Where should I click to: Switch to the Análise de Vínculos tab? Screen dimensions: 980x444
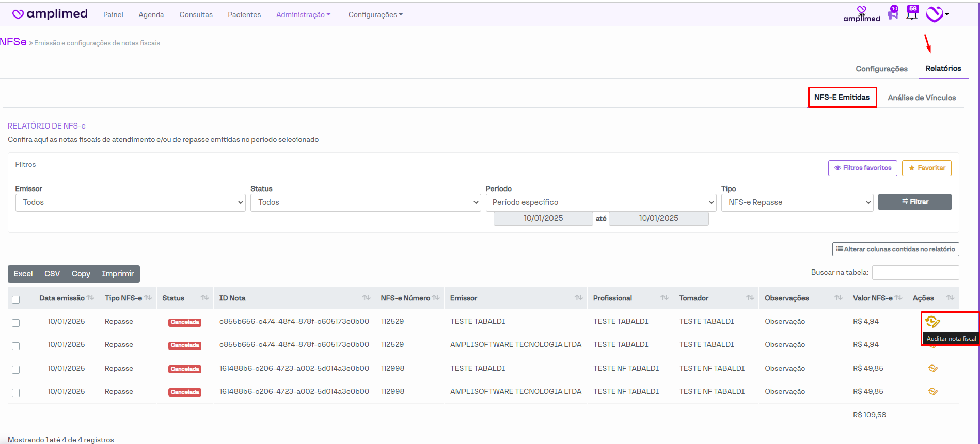(922, 98)
